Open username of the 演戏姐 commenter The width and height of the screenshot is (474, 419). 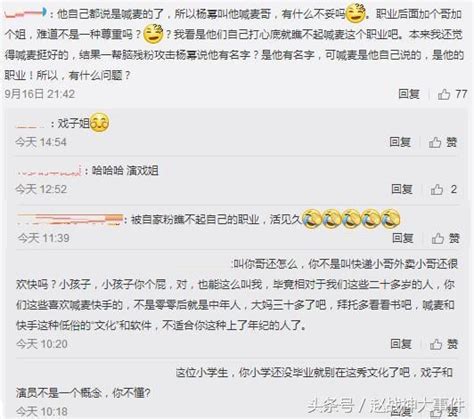[49, 171]
